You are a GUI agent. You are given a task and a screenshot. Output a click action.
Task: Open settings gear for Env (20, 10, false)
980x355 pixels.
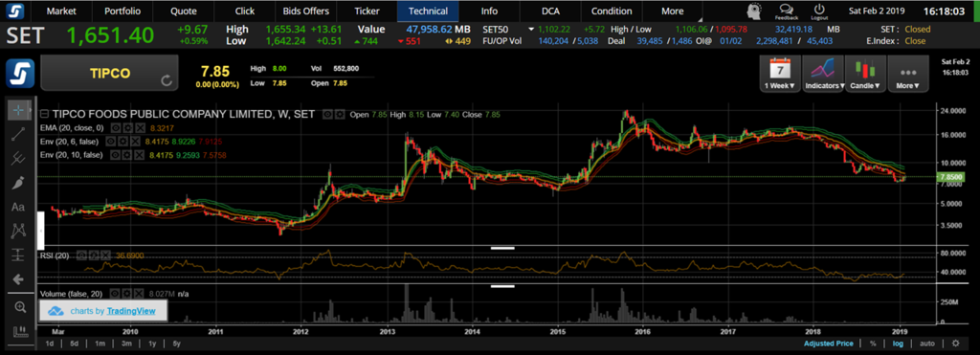(x=127, y=154)
